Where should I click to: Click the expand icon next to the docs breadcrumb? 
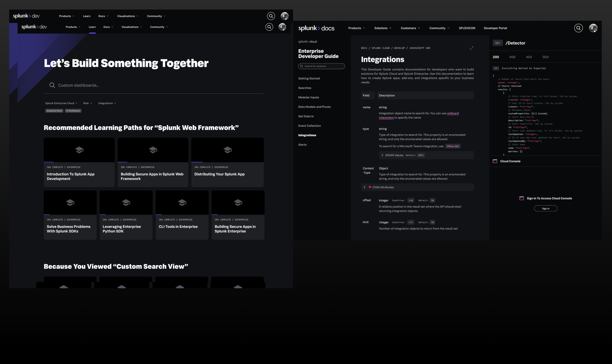tap(472, 48)
